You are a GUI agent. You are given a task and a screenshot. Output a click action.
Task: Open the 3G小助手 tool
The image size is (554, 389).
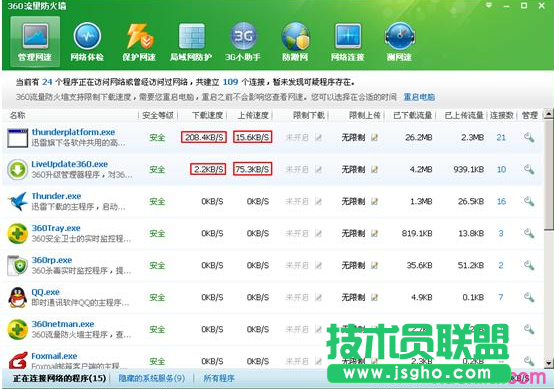(x=243, y=42)
